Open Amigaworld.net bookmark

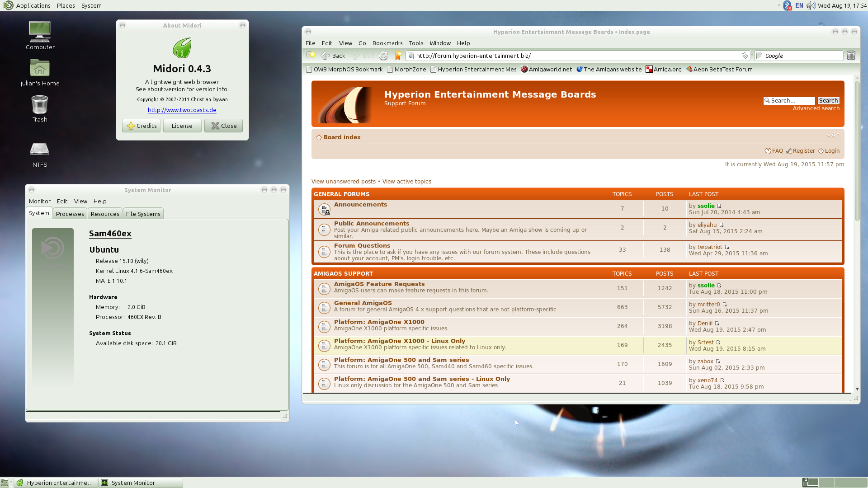(x=546, y=69)
